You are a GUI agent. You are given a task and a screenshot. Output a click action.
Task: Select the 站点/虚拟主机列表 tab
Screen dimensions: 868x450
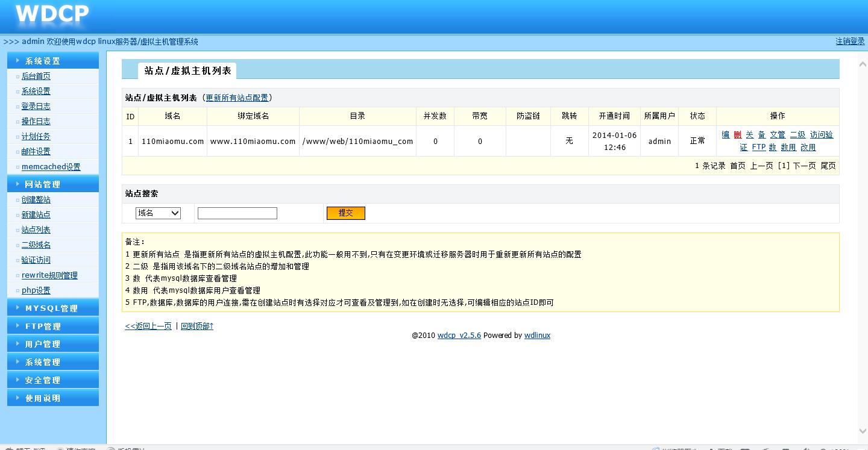tap(187, 70)
